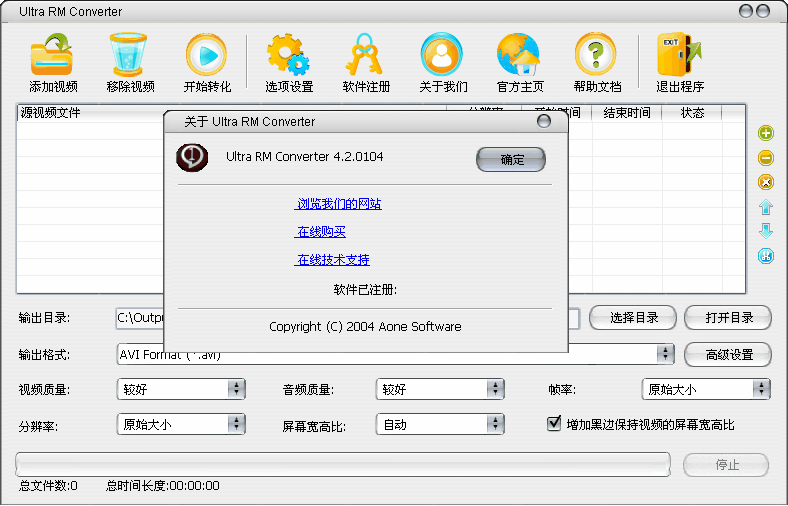Screen dimensions: 788x506
Task: Open 选项设置 options settings
Action: pyautogui.click(x=288, y=56)
